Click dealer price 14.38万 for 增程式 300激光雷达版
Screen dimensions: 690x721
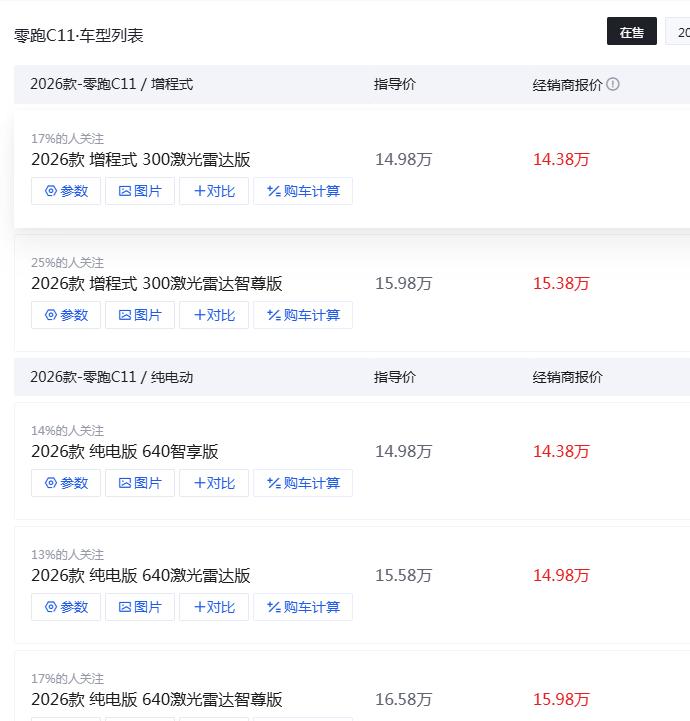pyautogui.click(x=561, y=160)
